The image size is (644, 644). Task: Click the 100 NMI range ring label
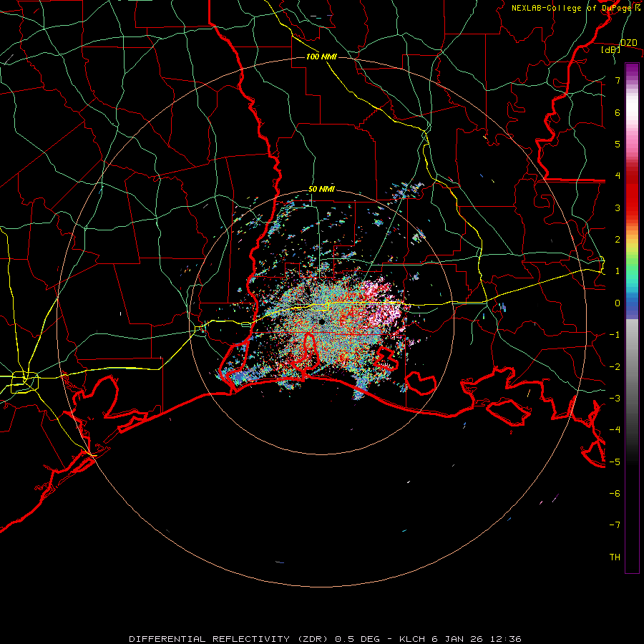pyautogui.click(x=321, y=57)
